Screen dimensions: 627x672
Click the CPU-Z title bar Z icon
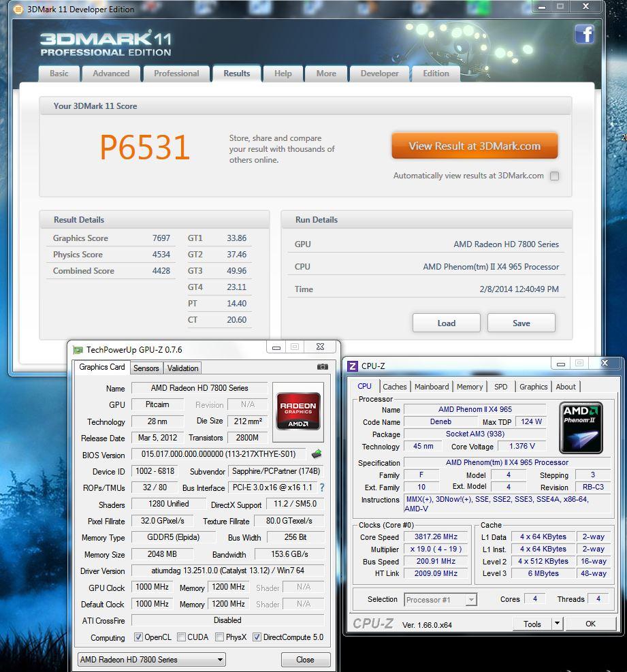click(x=352, y=366)
